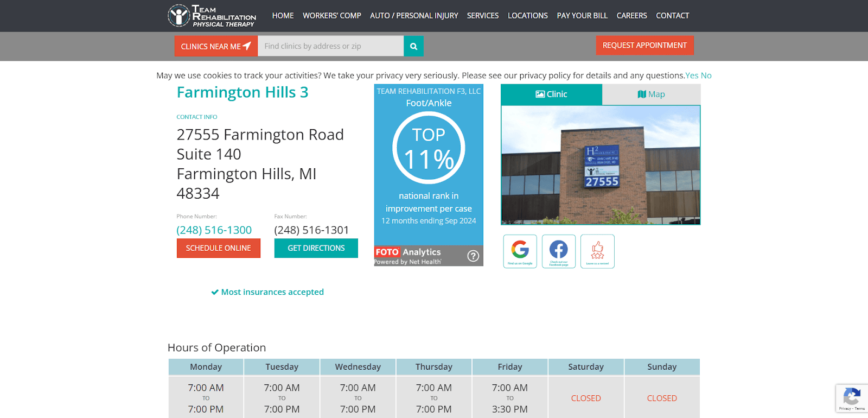Screen dimensions: 868x418
Task: Click the magnifier search button
Action: pyautogui.click(x=413, y=46)
